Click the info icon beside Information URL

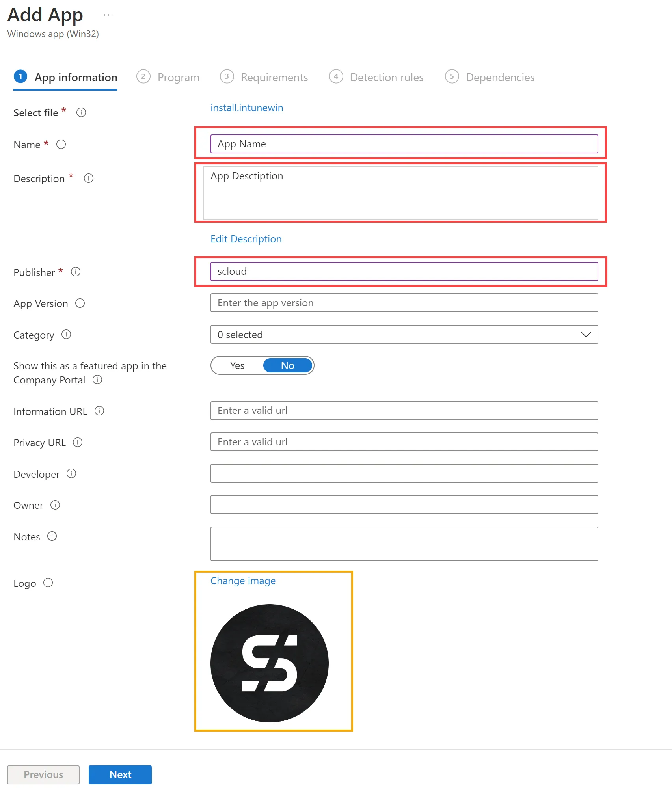tap(99, 411)
